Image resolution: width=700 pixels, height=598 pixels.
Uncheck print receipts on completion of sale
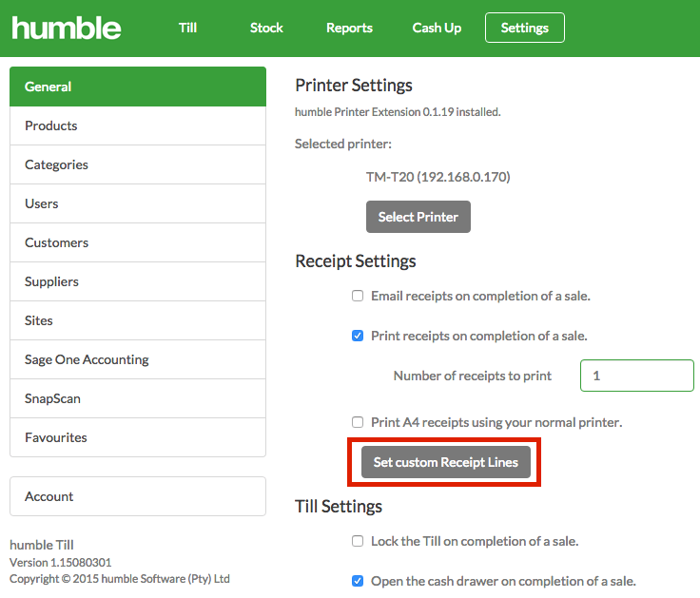(358, 336)
